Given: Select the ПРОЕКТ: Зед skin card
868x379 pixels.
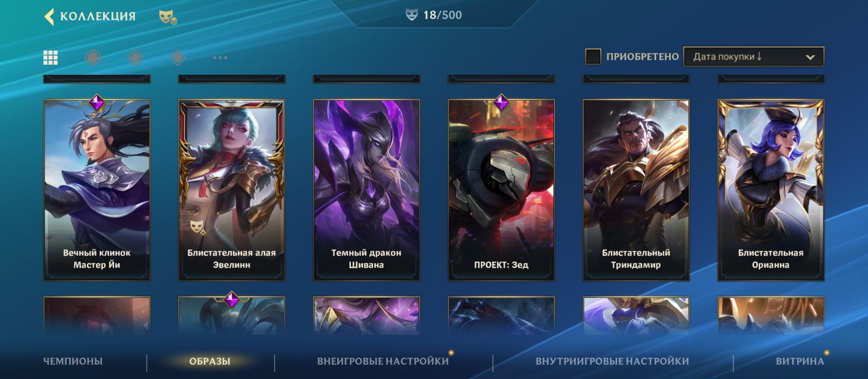Looking at the screenshot, I should pos(501,189).
